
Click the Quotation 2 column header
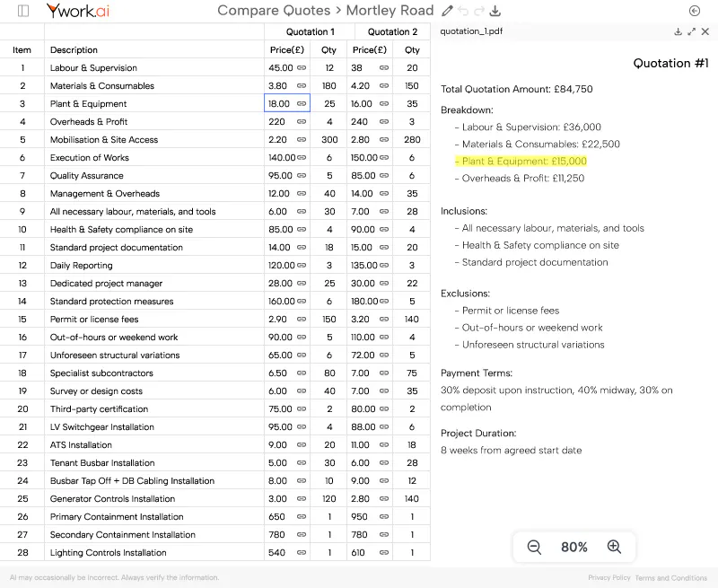[392, 31]
